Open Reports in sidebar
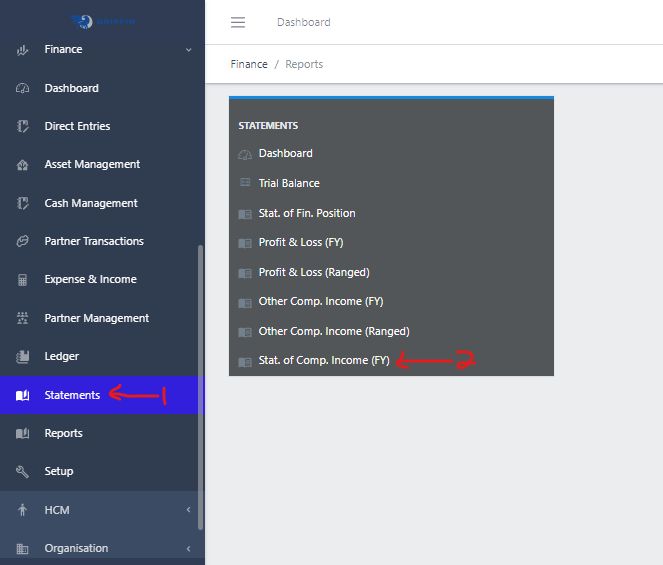 (x=63, y=433)
